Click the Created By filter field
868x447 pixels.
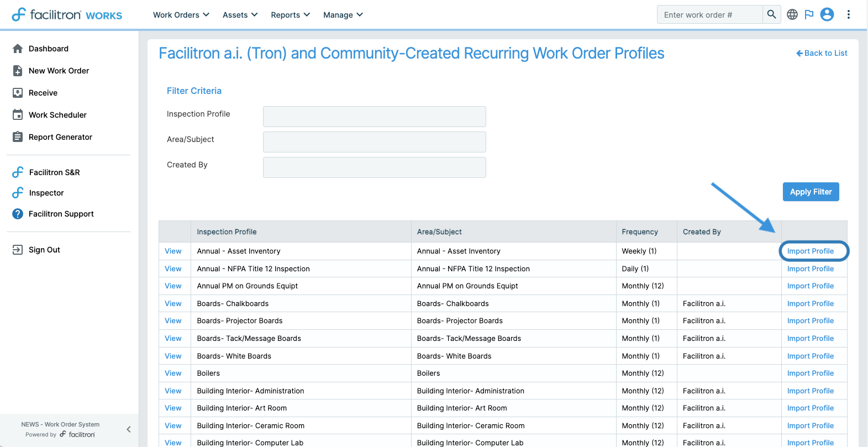pos(375,167)
